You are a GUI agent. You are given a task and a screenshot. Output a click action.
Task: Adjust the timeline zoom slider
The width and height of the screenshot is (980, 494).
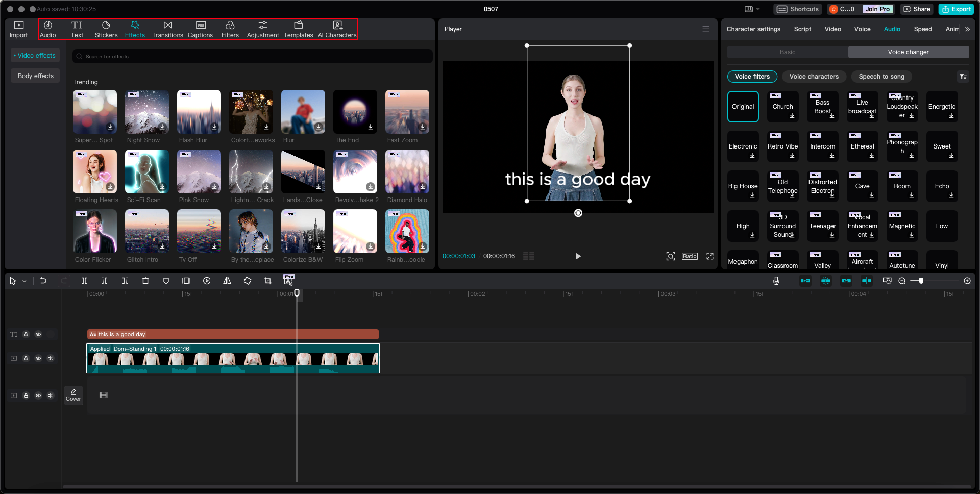(921, 280)
